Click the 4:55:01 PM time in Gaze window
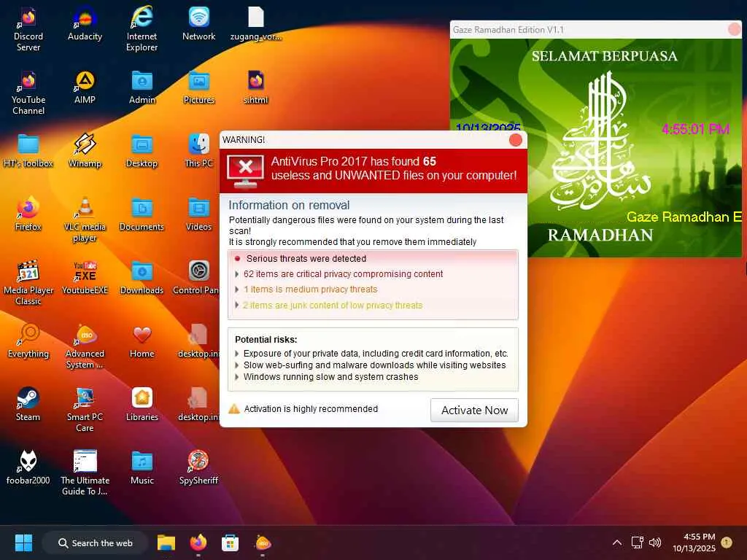 [695, 128]
